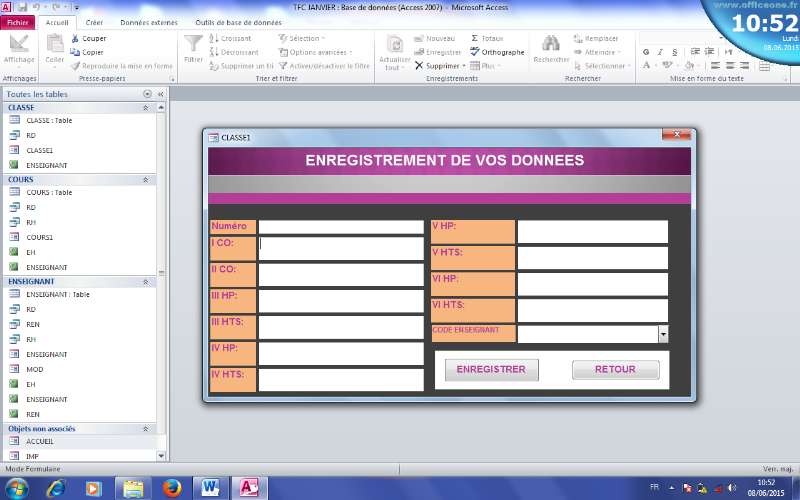Align text right in ribbon
800x500 pixels.
[744, 65]
